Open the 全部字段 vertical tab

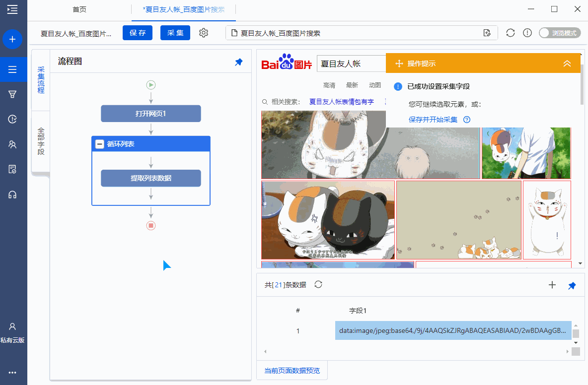(41, 141)
